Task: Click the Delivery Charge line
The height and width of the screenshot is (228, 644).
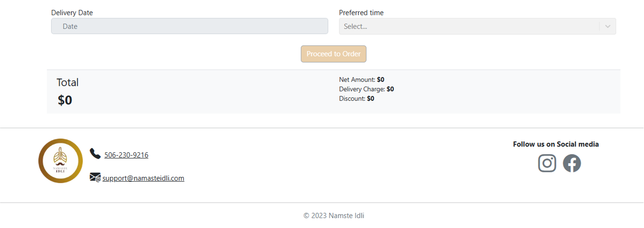Action: (x=366, y=89)
